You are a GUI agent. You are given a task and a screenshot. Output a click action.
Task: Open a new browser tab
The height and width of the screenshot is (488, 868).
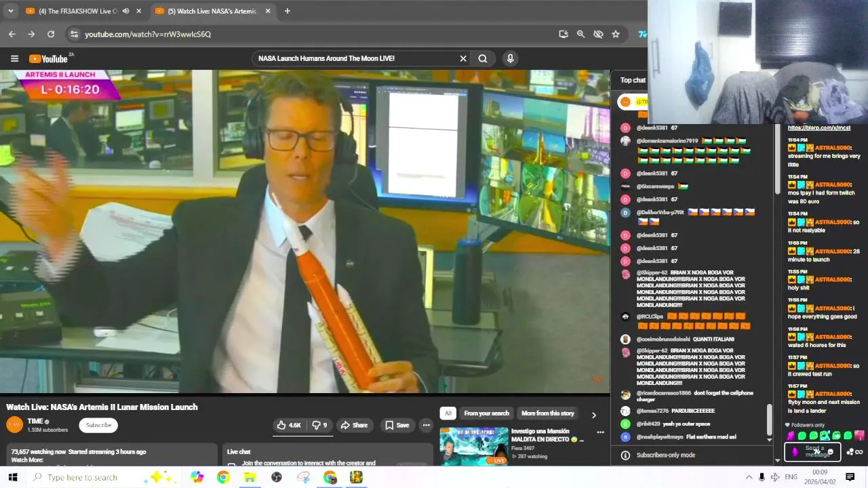(x=288, y=11)
